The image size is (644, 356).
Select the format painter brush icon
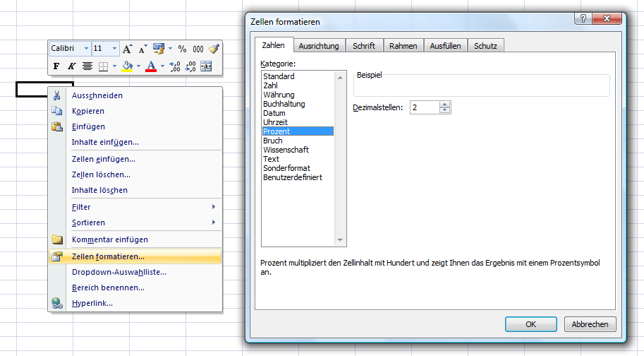(x=214, y=49)
